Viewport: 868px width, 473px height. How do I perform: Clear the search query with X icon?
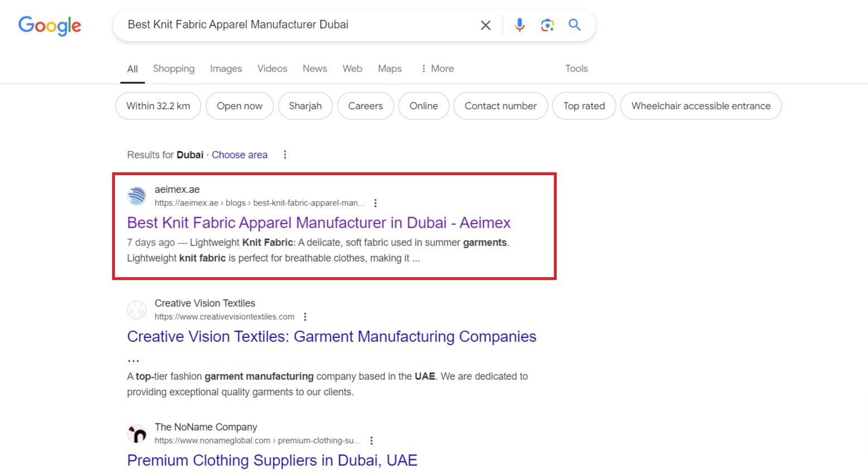click(x=485, y=25)
